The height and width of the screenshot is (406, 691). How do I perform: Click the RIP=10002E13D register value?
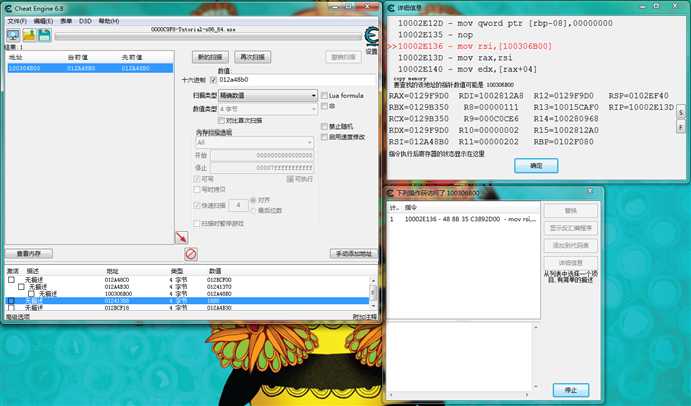641,107
